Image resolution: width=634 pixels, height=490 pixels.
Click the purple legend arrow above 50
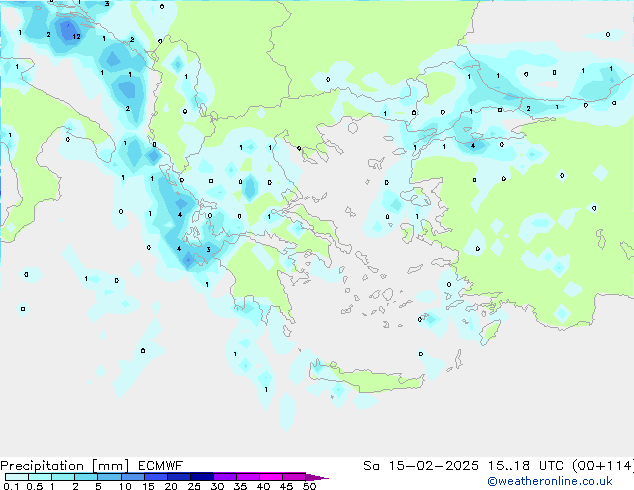(x=317, y=477)
